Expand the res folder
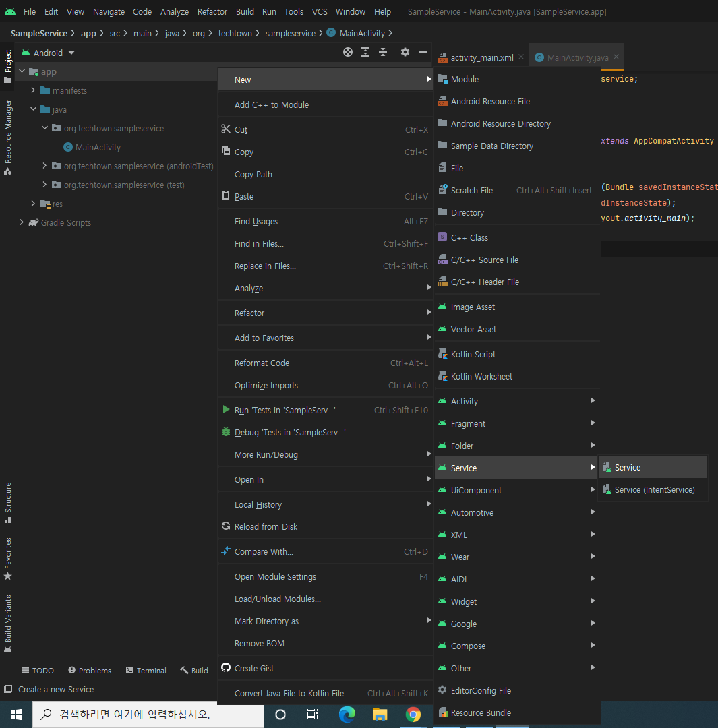The height and width of the screenshot is (728, 718). 33,204
